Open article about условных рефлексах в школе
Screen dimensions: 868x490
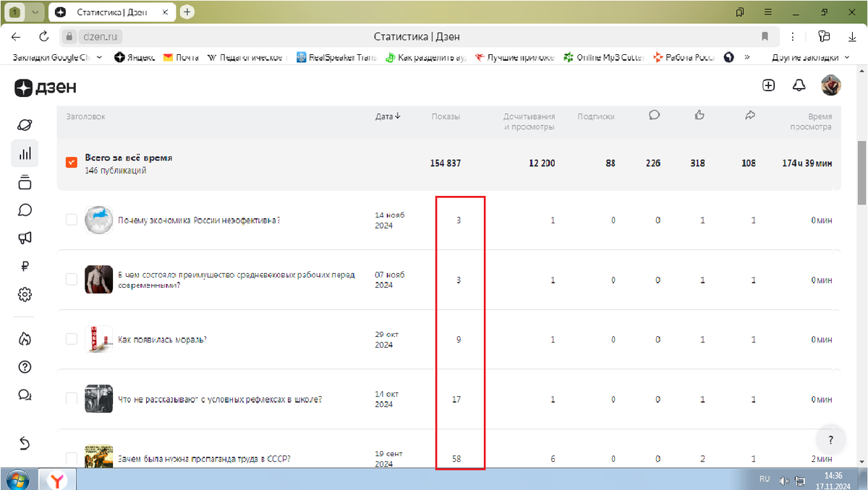pos(220,399)
